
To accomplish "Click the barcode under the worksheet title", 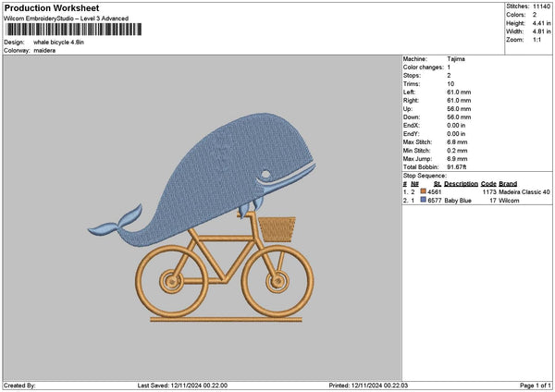I will coord(72,30).
